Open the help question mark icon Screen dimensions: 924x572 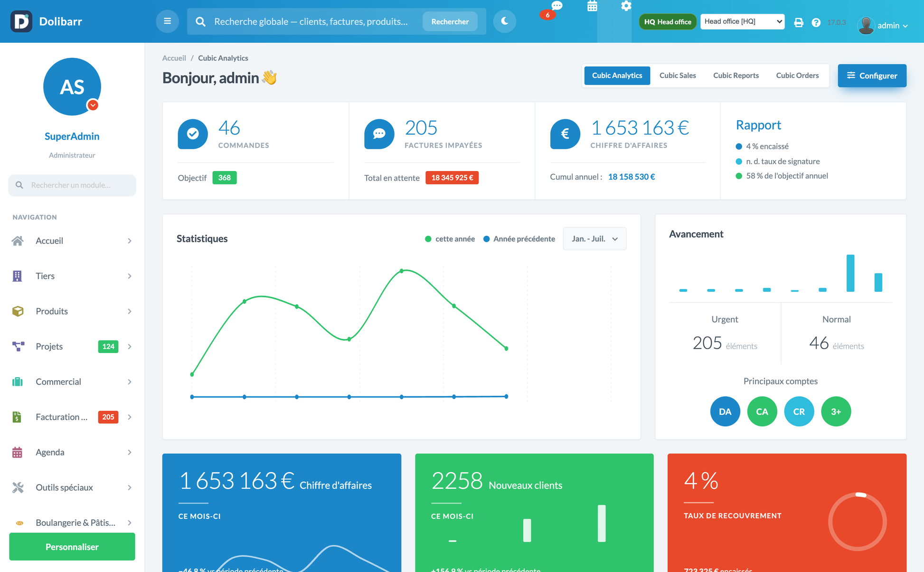tap(816, 22)
